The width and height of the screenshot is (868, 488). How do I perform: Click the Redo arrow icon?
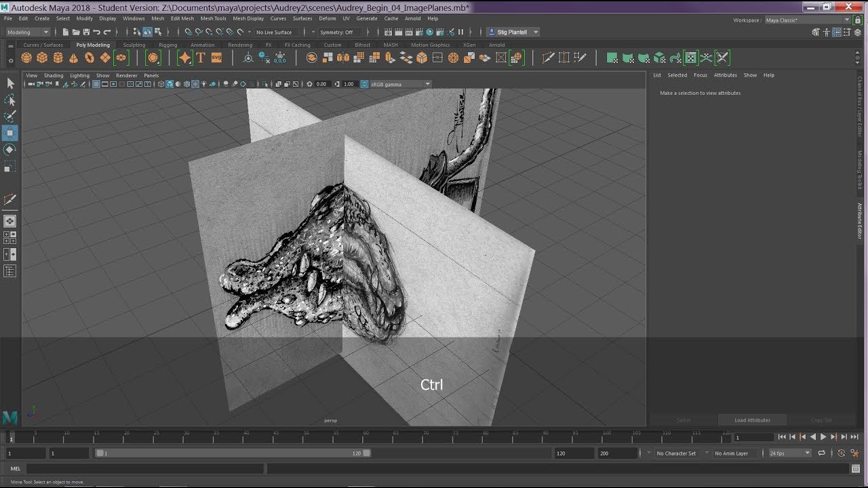click(107, 32)
